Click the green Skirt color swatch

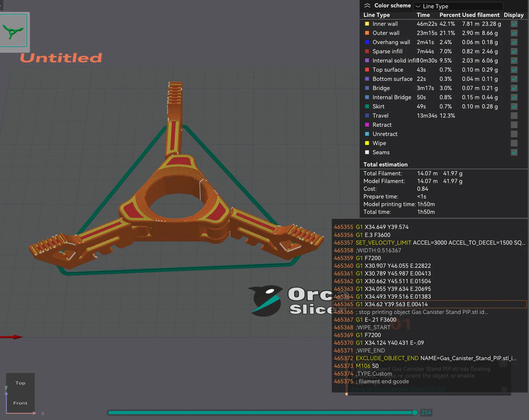[x=367, y=106]
